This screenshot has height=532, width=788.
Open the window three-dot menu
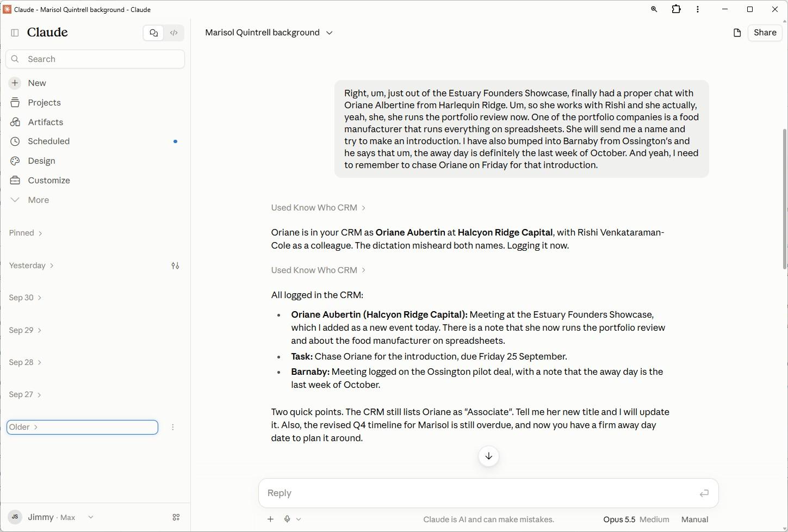click(698, 9)
